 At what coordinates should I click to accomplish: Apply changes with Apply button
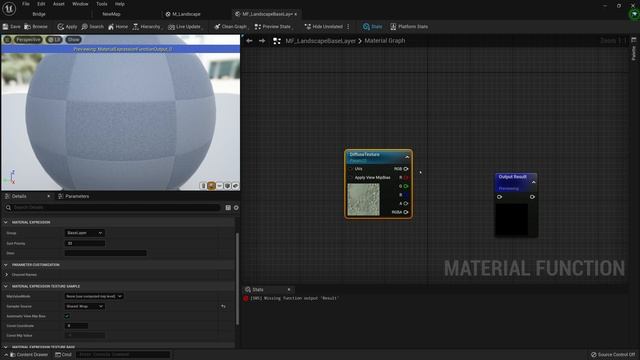[67, 27]
